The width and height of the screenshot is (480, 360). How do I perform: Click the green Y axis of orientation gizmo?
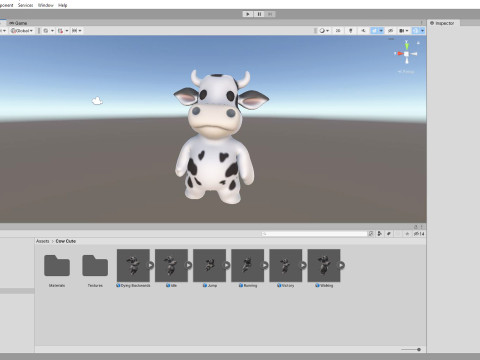pyautogui.click(x=407, y=45)
